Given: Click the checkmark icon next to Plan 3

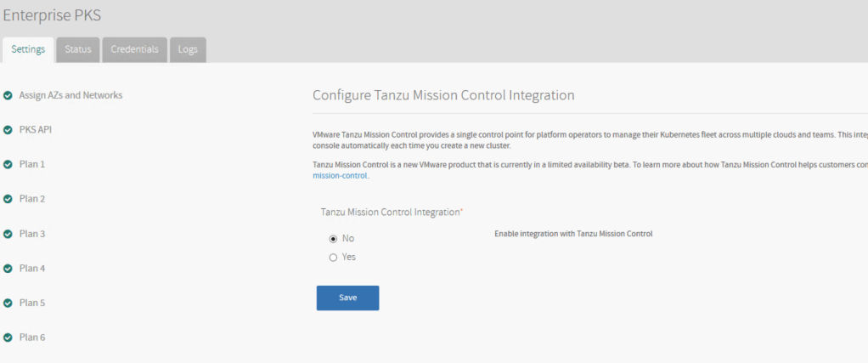Looking at the screenshot, I should (8, 234).
